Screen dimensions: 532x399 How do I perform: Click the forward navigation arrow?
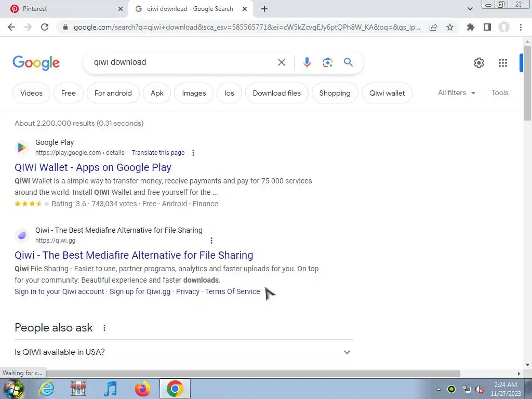28,27
